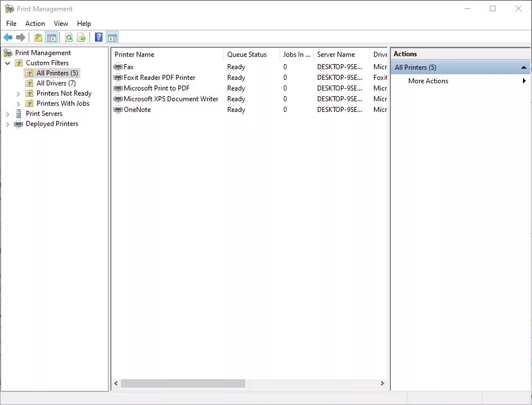Click the server name in OneNote row
Screen dimensions: 532x405
point(340,110)
